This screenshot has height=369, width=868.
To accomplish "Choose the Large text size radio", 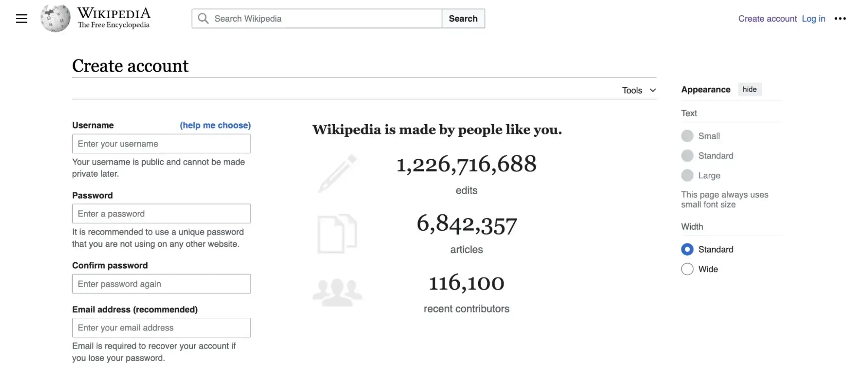I will click(687, 176).
